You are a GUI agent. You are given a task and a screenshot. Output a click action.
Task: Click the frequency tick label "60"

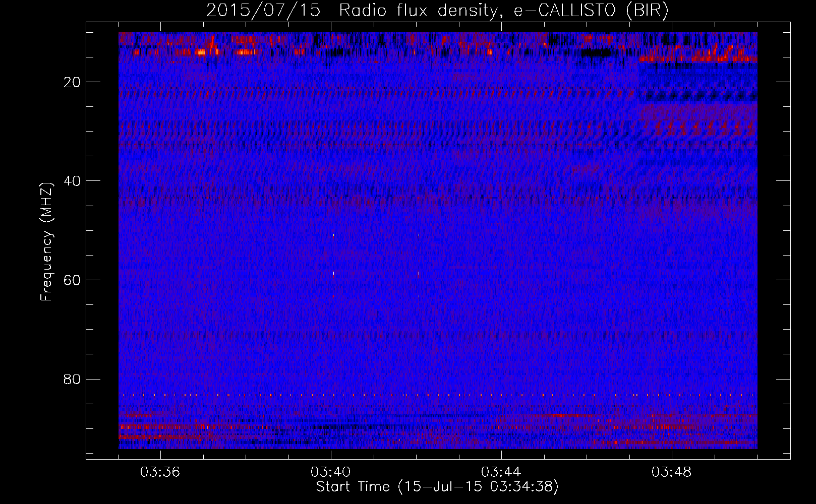(73, 280)
